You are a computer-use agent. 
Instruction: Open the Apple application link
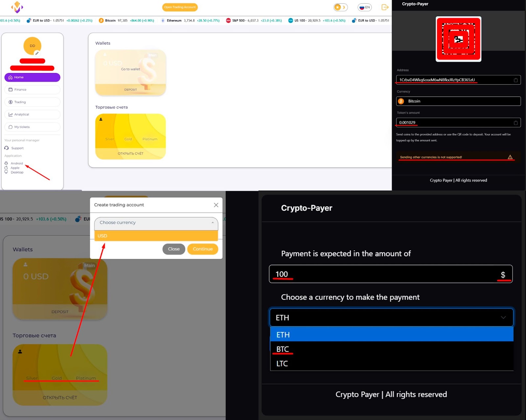(x=15, y=168)
